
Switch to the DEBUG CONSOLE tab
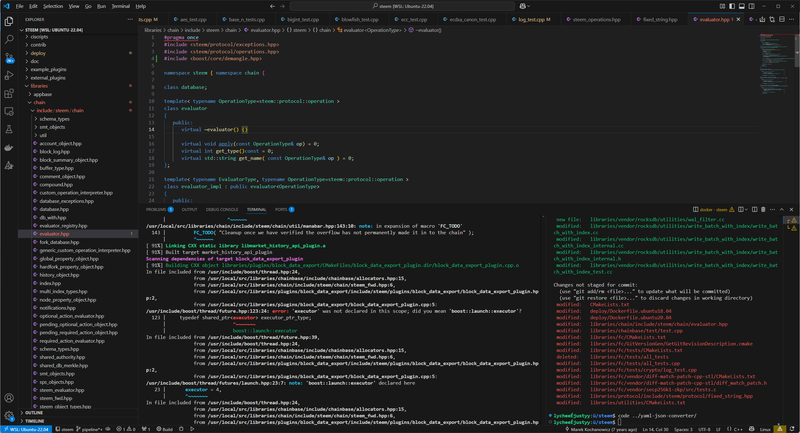click(x=221, y=210)
